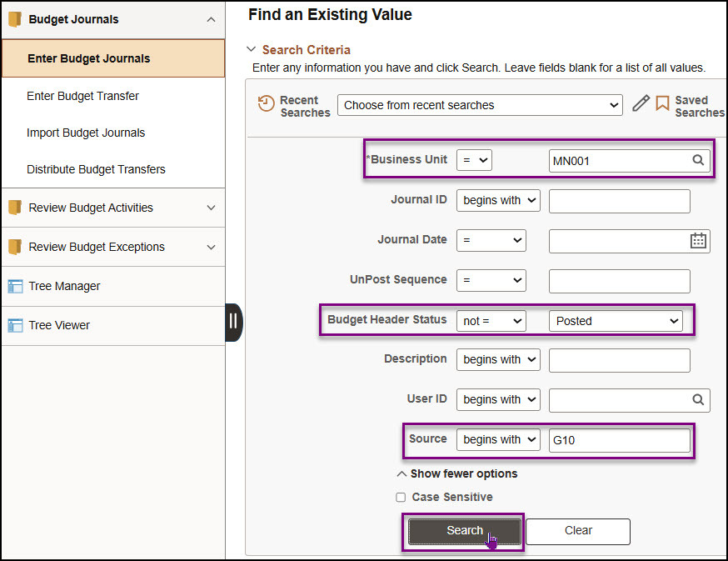Image resolution: width=728 pixels, height=561 pixels.
Task: Select Enter Budget Transfer in the sidebar
Action: coord(82,96)
